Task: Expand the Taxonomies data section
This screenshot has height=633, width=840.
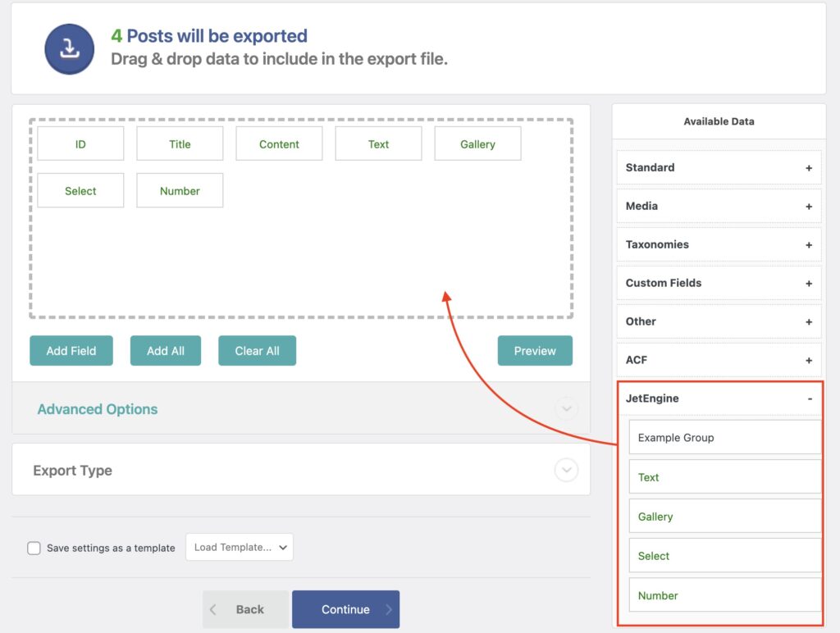Action: [x=808, y=244]
